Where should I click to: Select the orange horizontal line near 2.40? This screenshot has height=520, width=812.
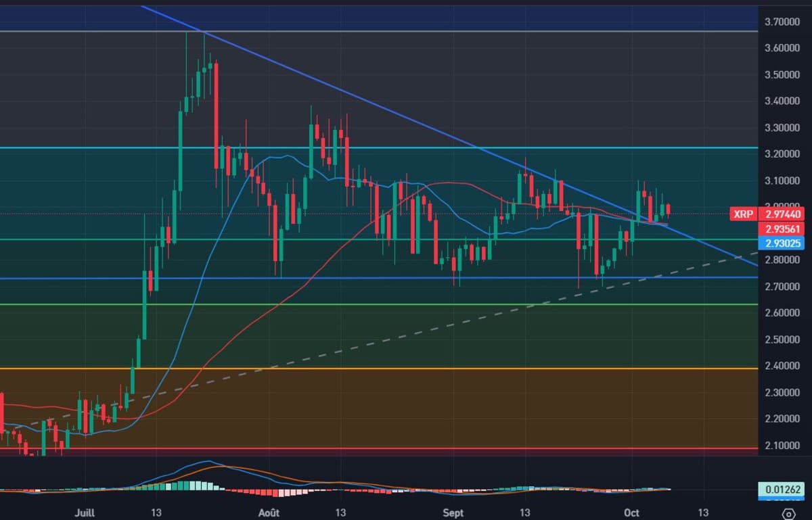click(x=406, y=369)
